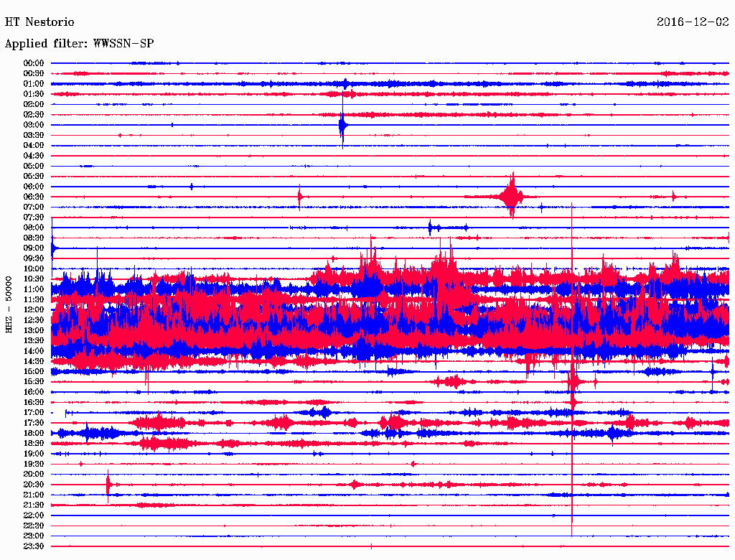The image size is (735, 560).
Task: Select the 07:30 time label
Action: pyautogui.click(x=34, y=217)
